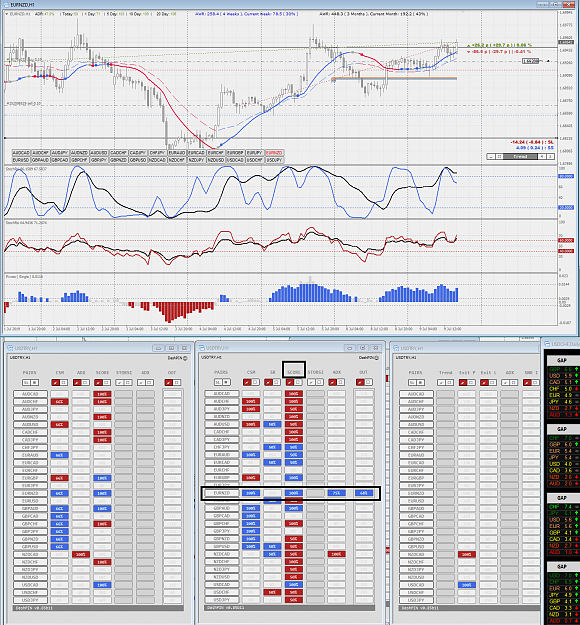Click the red arrow icon under Exit P
The width and height of the screenshot is (580, 625).
click(x=463, y=383)
